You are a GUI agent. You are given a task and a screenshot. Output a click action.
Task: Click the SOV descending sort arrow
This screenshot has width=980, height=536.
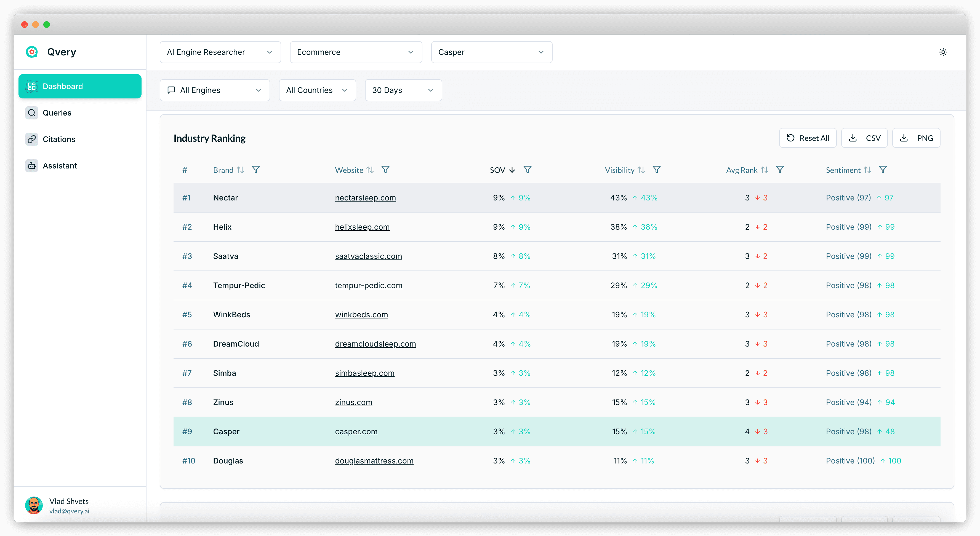[x=512, y=170]
